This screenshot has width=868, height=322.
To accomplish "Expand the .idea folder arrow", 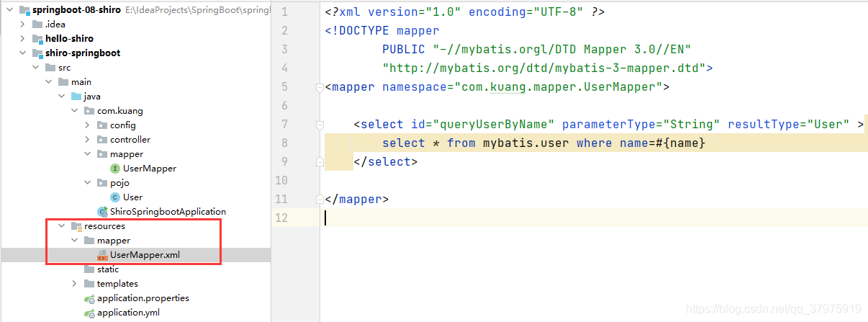I will [x=22, y=24].
